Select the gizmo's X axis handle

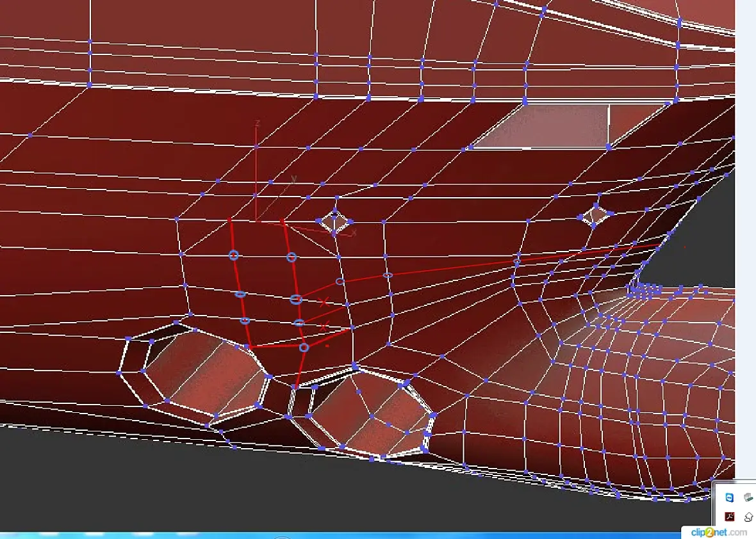(x=307, y=228)
